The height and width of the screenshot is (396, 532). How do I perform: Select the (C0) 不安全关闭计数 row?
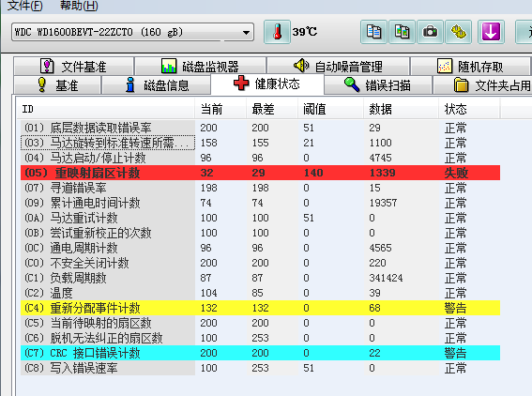(x=260, y=263)
